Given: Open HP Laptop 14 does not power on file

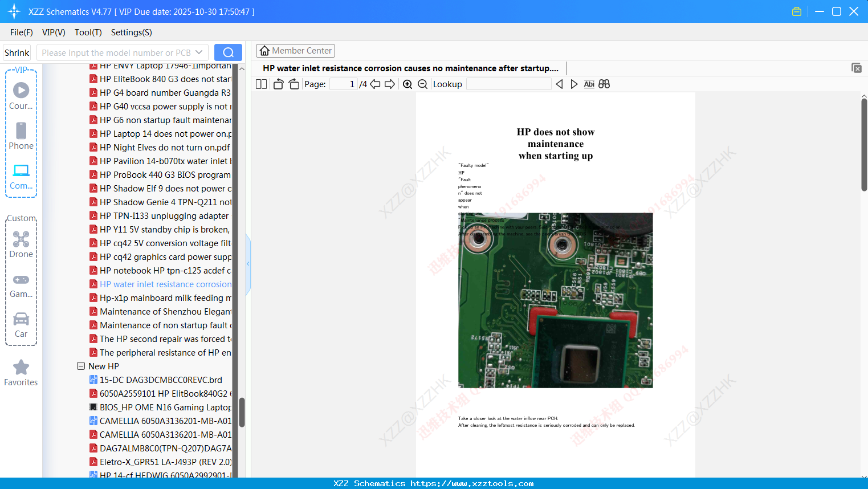Looking at the screenshot, I should point(160,134).
